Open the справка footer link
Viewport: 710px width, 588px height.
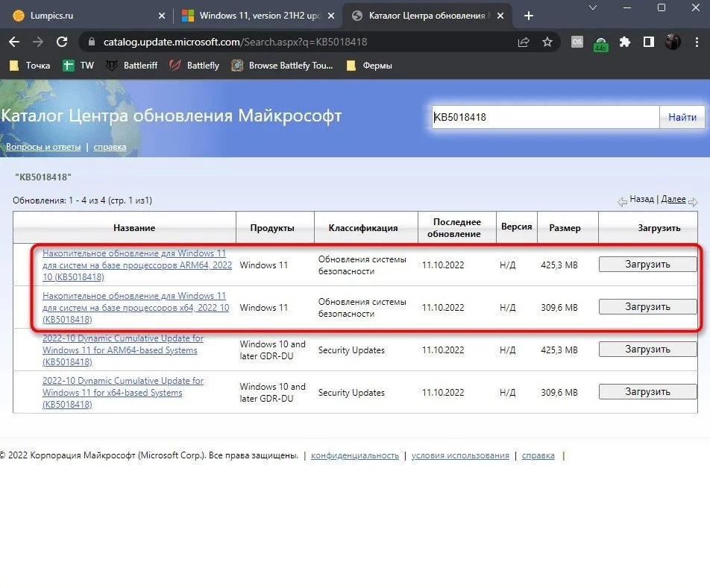[538, 455]
